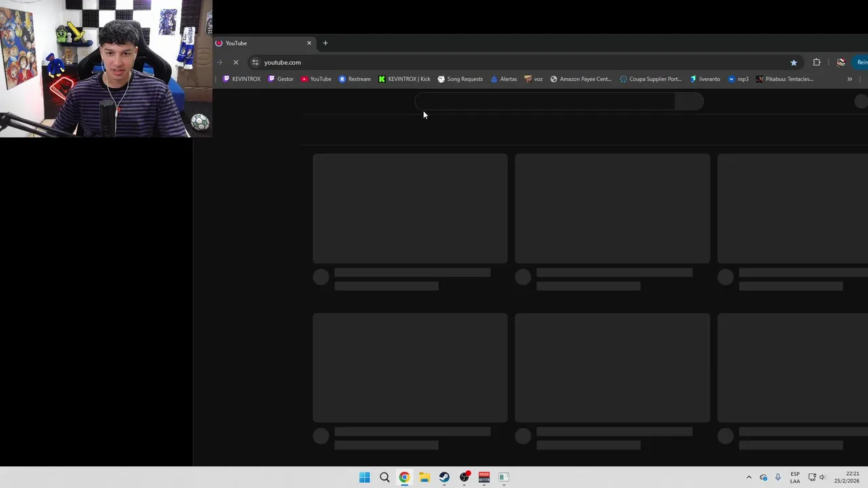The height and width of the screenshot is (488, 868).
Task: Expand the hidden bookmarks overflow chevron
Action: point(850,79)
